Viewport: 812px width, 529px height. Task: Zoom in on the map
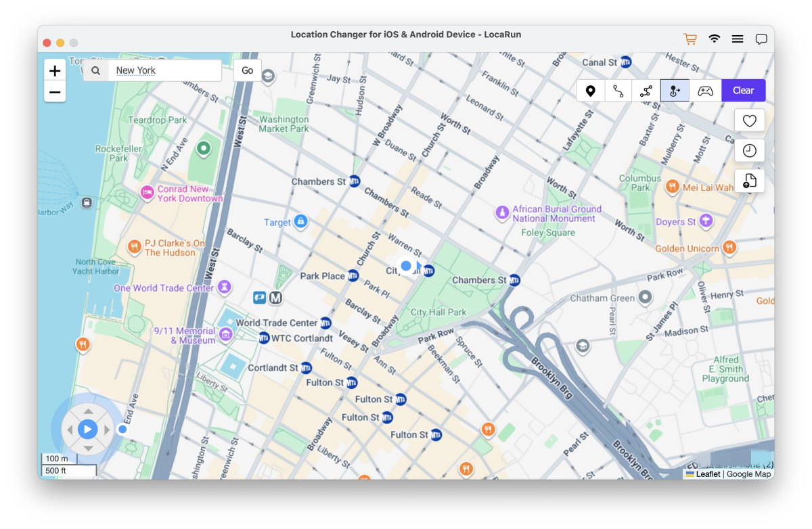(55, 71)
